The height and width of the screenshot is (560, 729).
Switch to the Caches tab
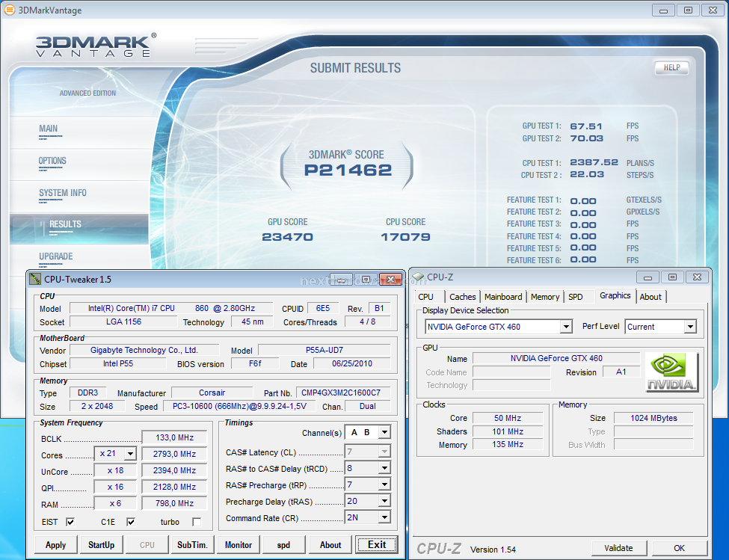pyautogui.click(x=463, y=297)
